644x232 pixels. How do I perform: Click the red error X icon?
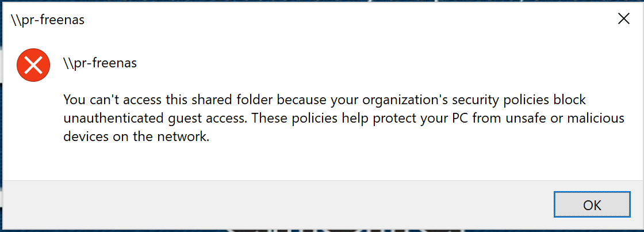click(x=33, y=65)
